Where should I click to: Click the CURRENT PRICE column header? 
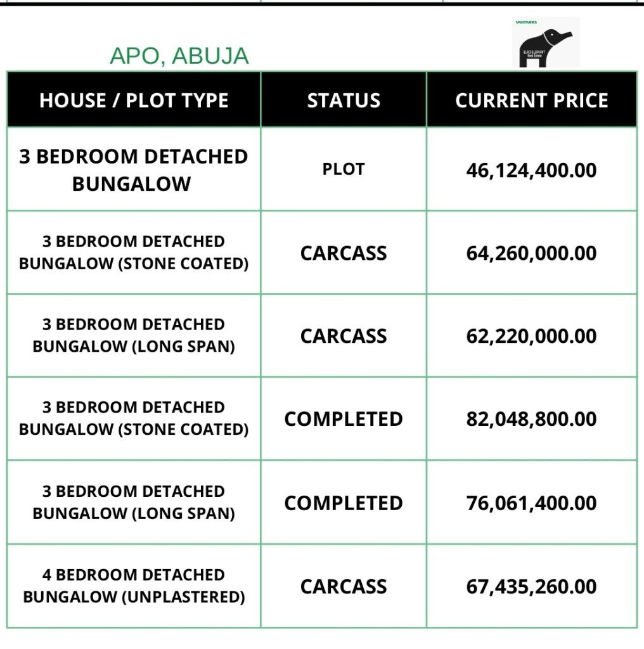click(x=532, y=100)
